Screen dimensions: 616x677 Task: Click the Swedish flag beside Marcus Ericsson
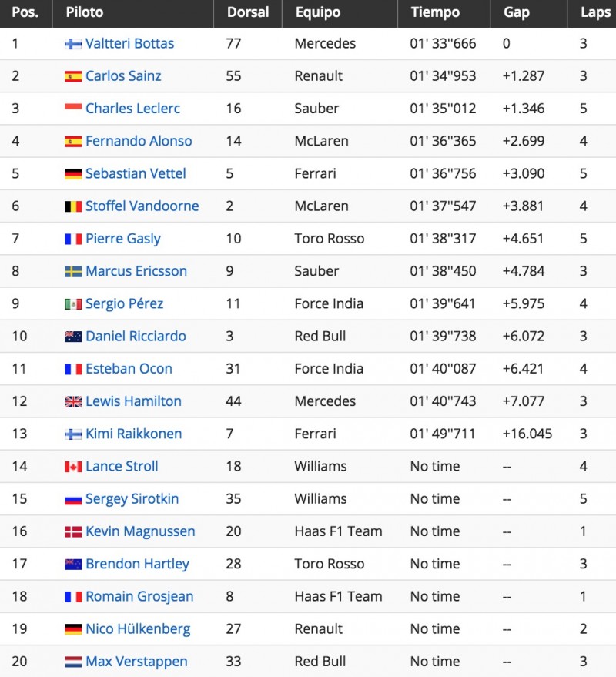tap(73, 271)
